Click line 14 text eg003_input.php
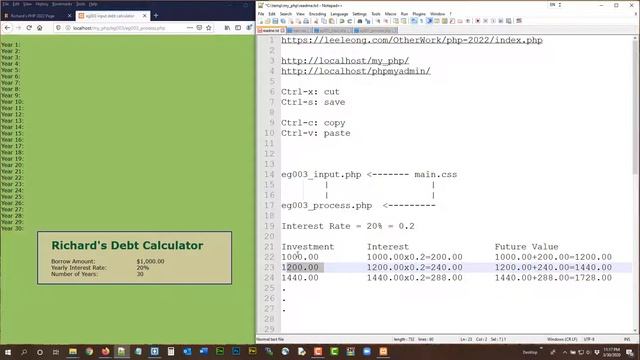640x360 pixels. [x=321, y=175]
